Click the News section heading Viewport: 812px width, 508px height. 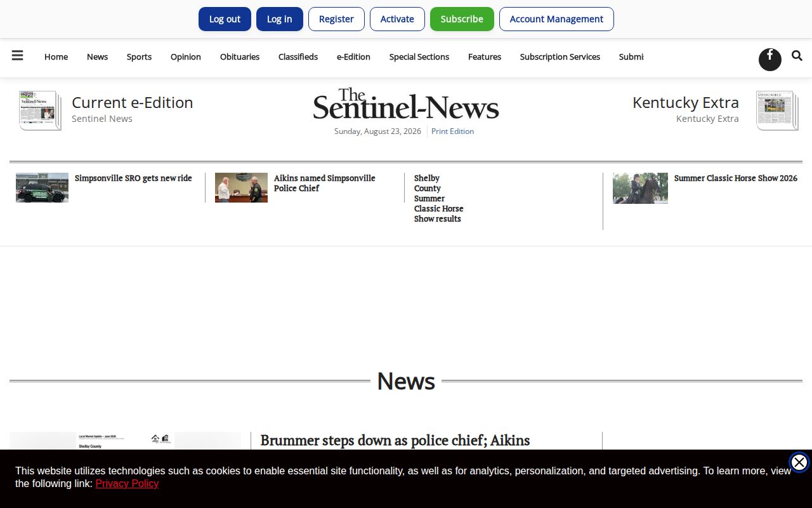coord(406,381)
